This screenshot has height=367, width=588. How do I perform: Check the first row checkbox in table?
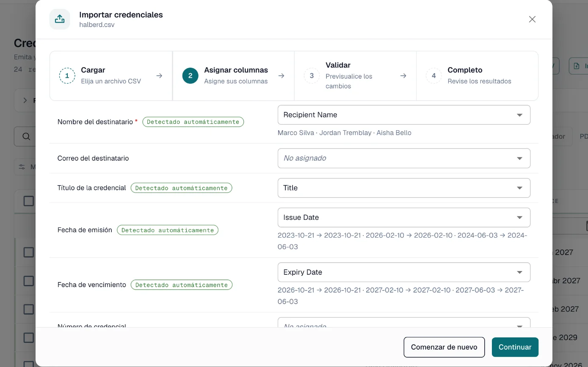tap(28, 252)
